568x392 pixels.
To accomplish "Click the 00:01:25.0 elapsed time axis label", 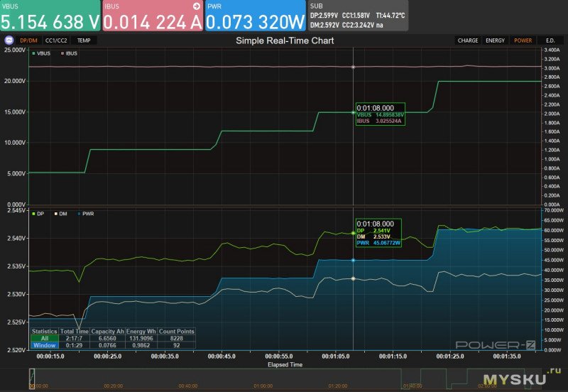I will click(450, 356).
